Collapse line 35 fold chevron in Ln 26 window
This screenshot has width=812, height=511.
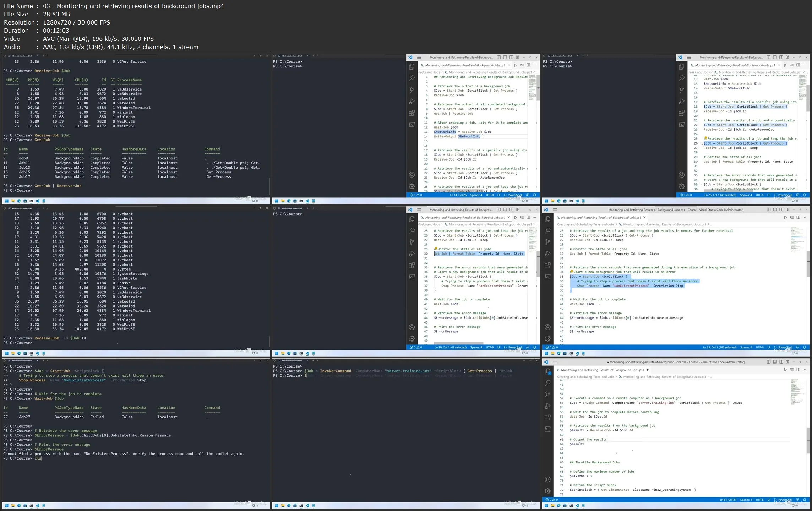pos(701,184)
